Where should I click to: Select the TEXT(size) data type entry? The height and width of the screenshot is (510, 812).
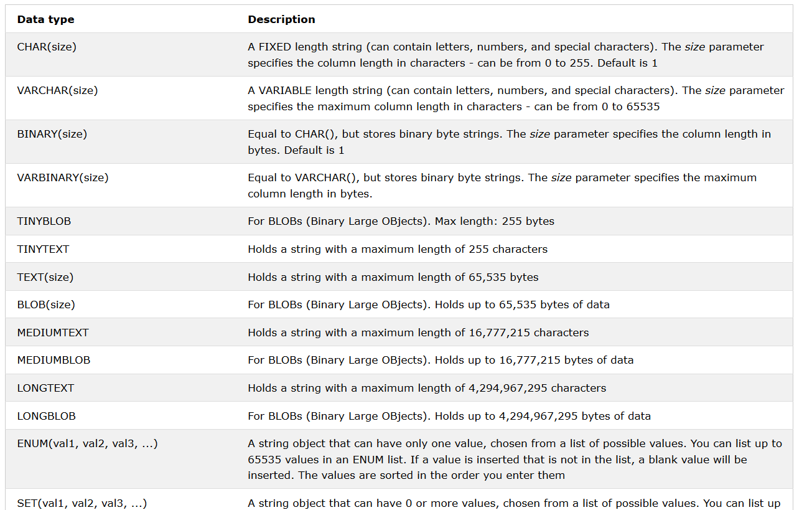pyautogui.click(x=45, y=277)
